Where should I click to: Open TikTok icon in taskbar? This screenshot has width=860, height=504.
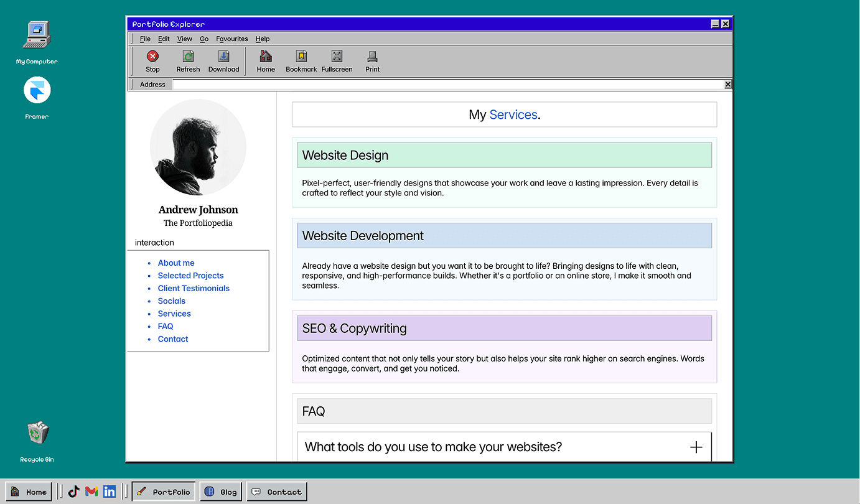click(x=74, y=492)
